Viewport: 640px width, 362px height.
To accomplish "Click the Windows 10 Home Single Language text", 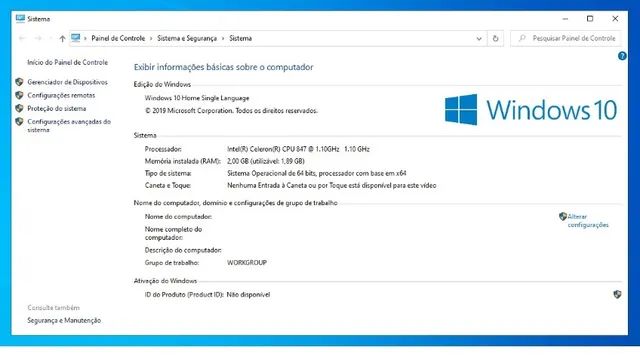I will coord(197,98).
